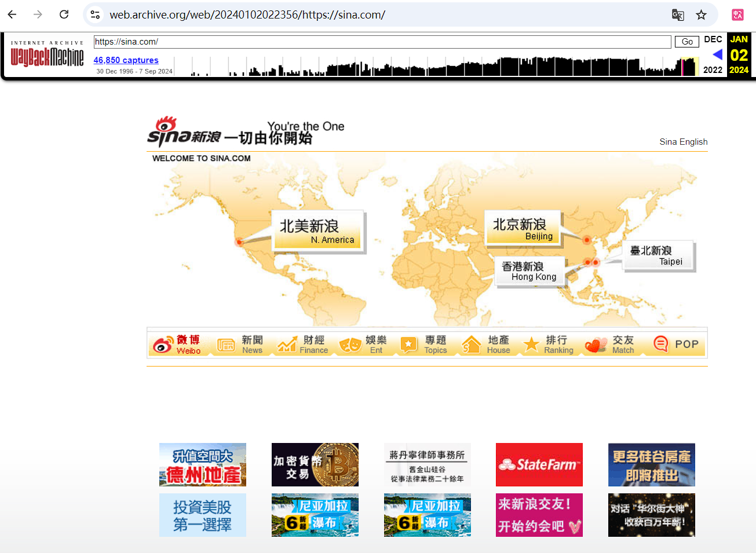Screen dimensions: 756x553
Task: Open the News navigation item
Action: pos(252,345)
